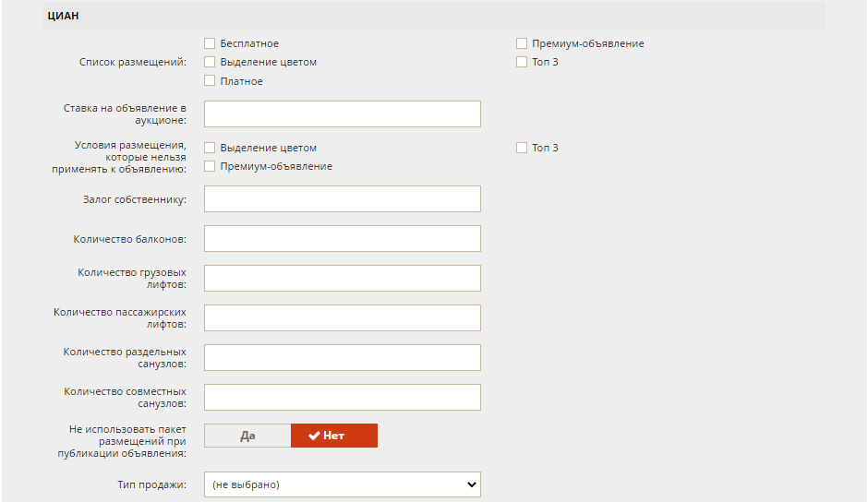This screenshot has width=868, height=502.
Task: Check Выделение цветом under forbidden placement conditions
Action: pyautogui.click(x=210, y=148)
